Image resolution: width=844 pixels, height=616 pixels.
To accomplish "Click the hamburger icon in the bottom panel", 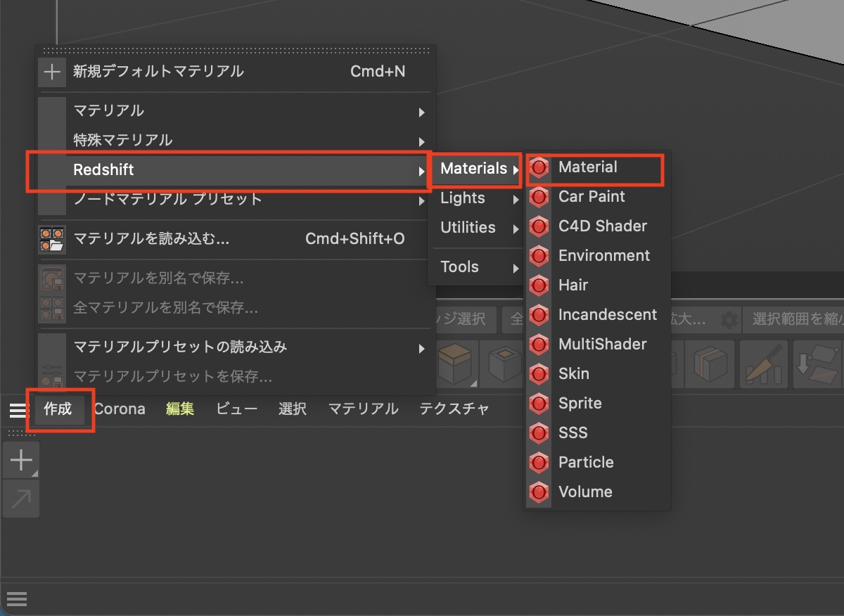I will click(x=17, y=599).
